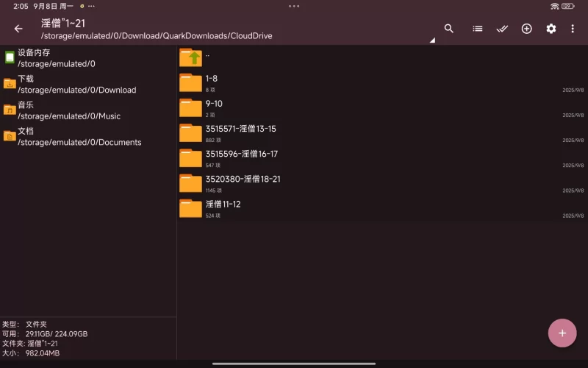Open settings gear icon
588x368 pixels.
click(x=551, y=29)
